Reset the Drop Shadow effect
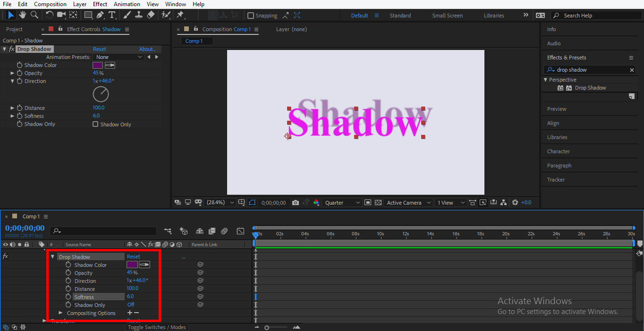The width and height of the screenshot is (644, 331). coord(99,49)
